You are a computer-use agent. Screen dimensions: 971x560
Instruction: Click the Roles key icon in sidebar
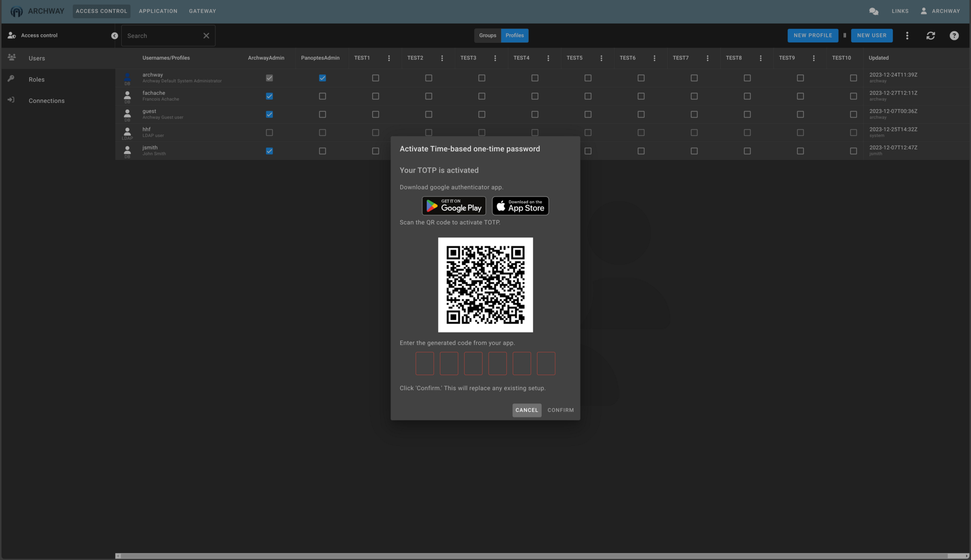coord(11,79)
